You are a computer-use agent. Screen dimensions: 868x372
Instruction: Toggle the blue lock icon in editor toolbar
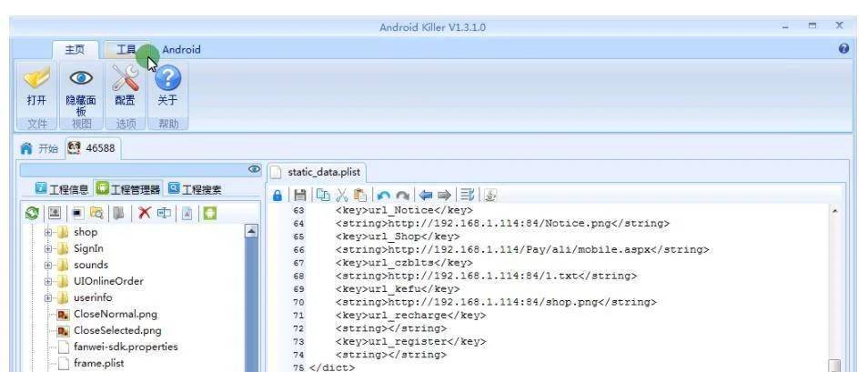click(x=278, y=195)
